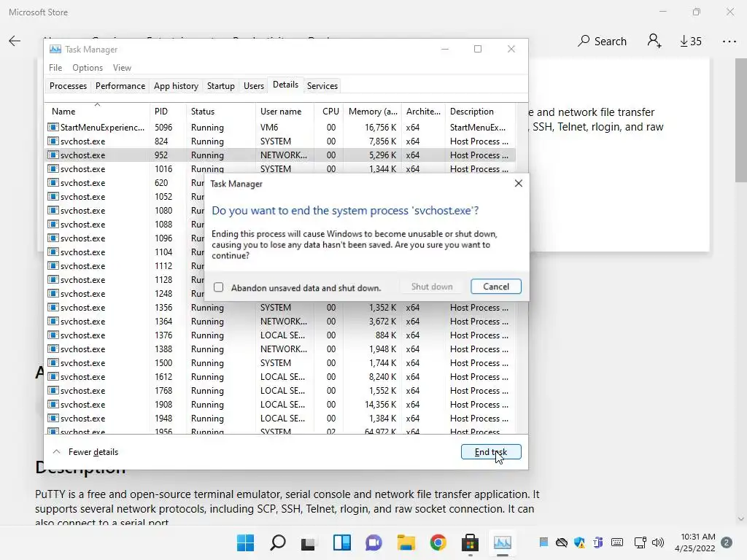Switch to the Services tab
The image size is (747, 560).
click(322, 86)
